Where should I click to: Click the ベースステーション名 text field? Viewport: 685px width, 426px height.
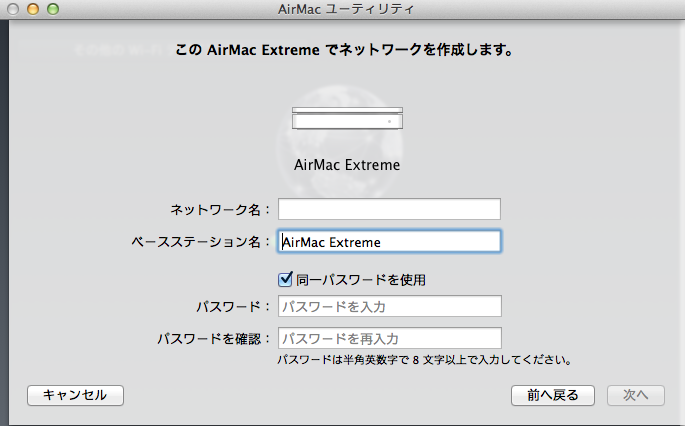point(388,241)
